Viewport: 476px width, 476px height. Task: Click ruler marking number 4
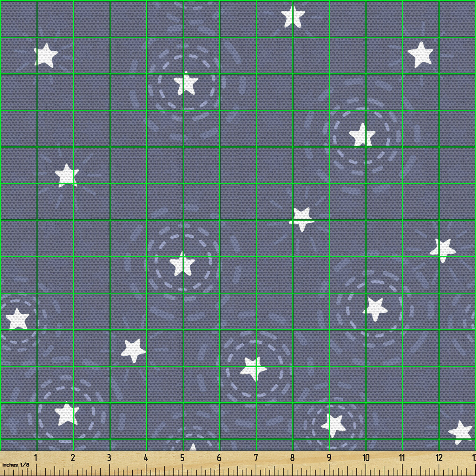(x=146, y=458)
